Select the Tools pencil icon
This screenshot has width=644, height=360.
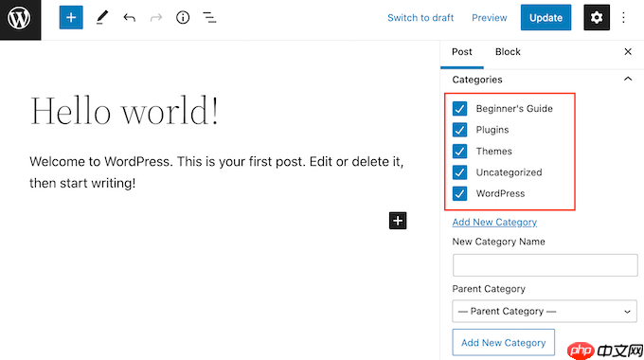(x=102, y=18)
